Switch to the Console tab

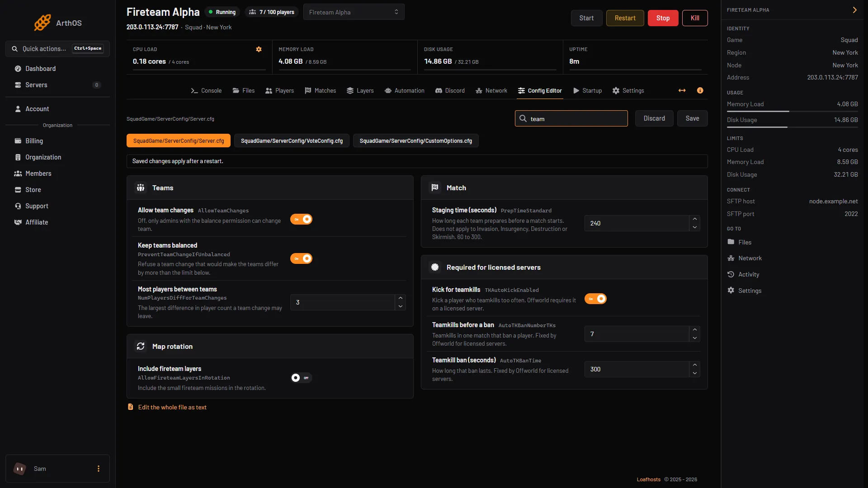pyautogui.click(x=206, y=91)
